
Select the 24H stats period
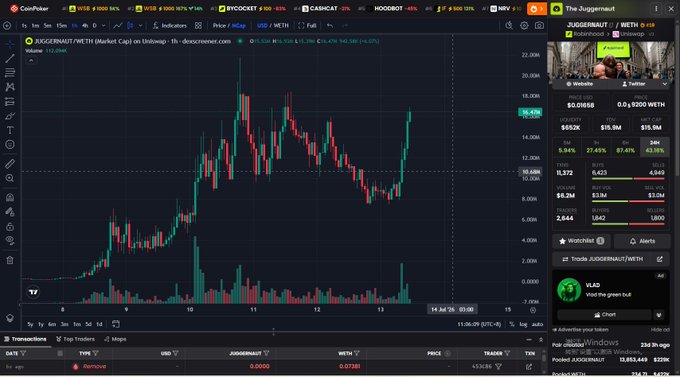(x=654, y=147)
